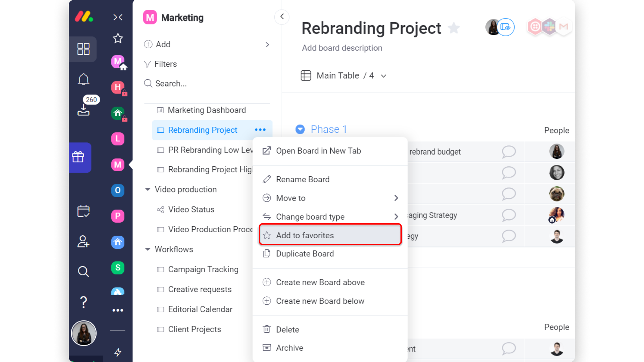This screenshot has height=362, width=644.
Task: Click the Phase 1 group title
Action: tap(328, 129)
